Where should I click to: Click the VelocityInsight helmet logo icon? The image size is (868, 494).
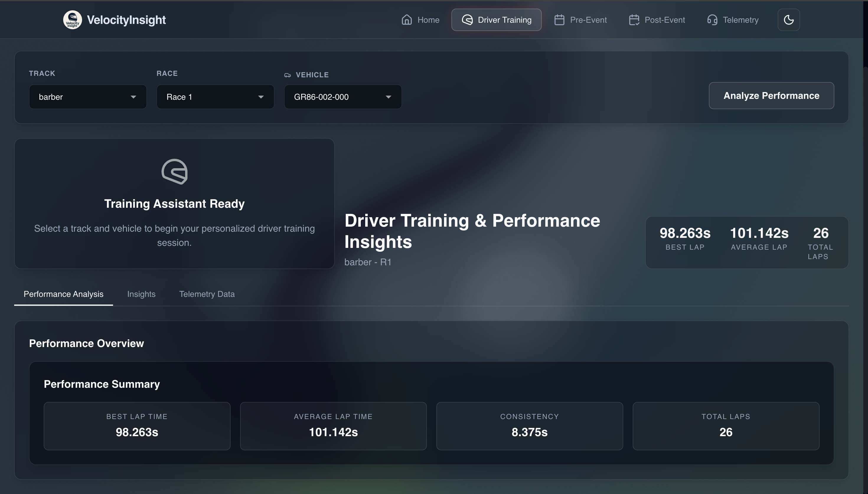[x=72, y=20]
